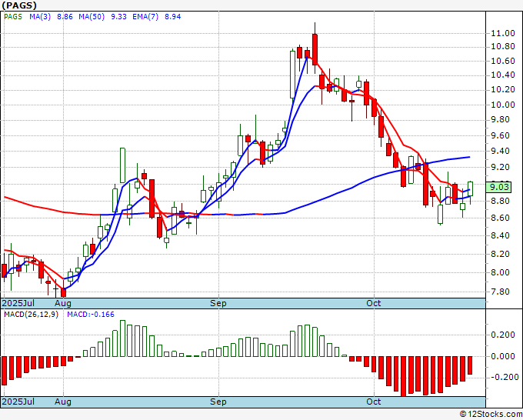Click Oct on the MACD time axis
The width and height of the screenshot is (523, 420).
pyautogui.click(x=374, y=402)
